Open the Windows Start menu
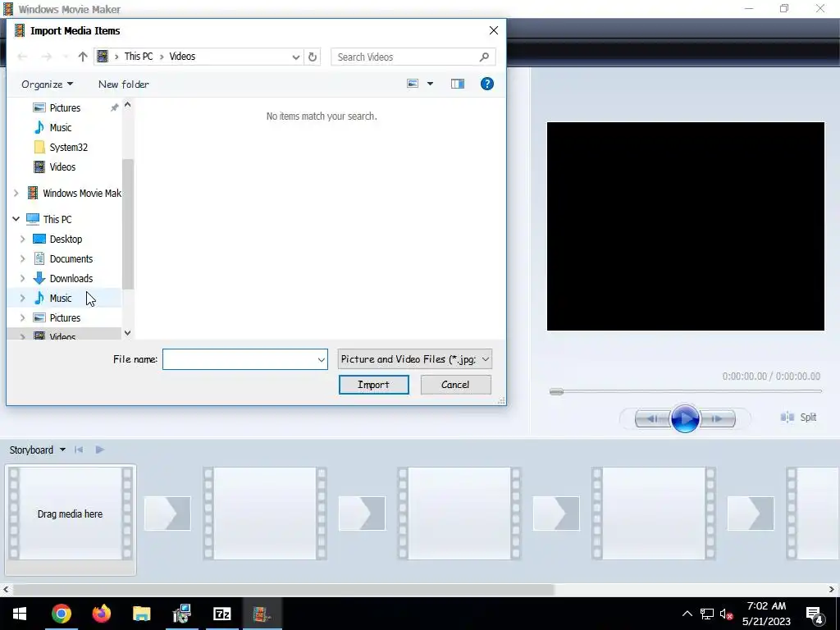840x630 pixels. 20,614
